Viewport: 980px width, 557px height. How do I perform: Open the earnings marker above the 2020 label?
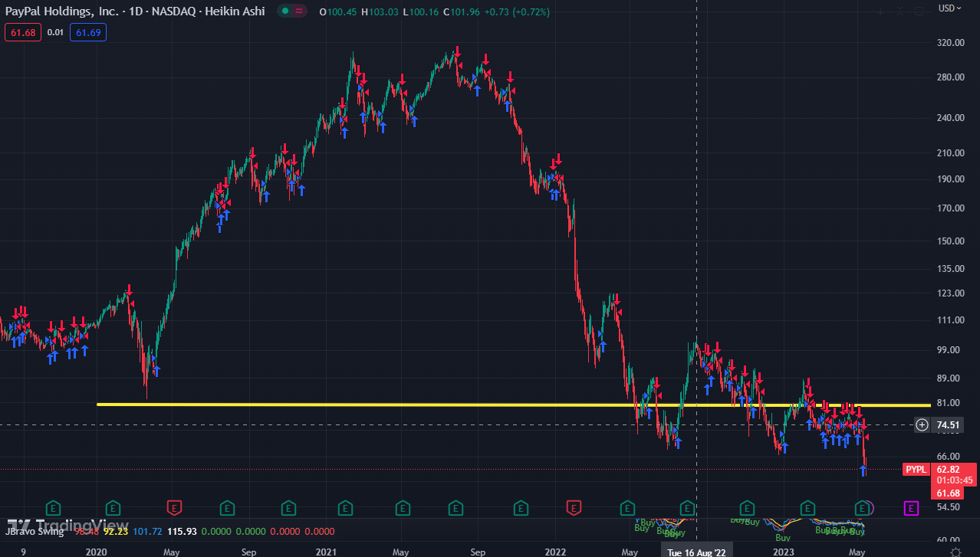tap(113, 507)
